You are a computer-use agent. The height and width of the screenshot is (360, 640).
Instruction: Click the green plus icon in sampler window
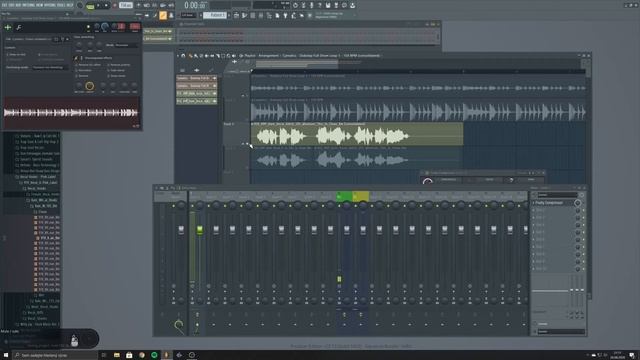pyautogui.click(x=7, y=27)
